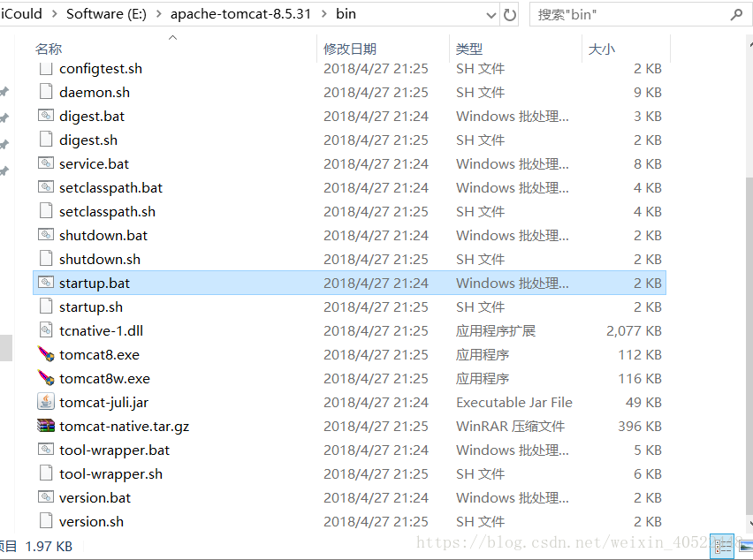Click the tomcat-juli.jar Java icon
Screen dimensions: 753x560
[x=46, y=402]
